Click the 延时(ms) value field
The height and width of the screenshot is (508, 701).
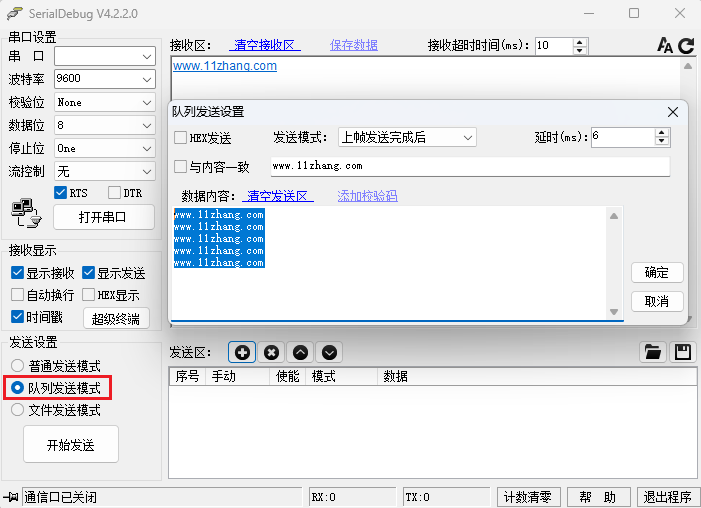pyautogui.click(x=623, y=137)
